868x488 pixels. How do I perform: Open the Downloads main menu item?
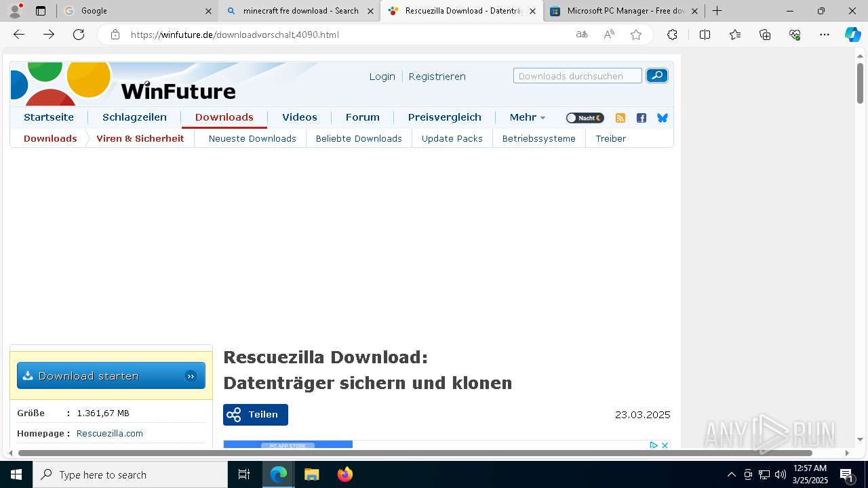[224, 117]
